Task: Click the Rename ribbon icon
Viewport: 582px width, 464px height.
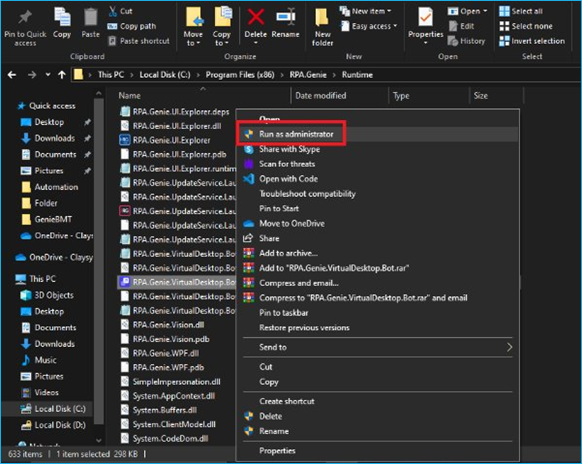Action: (285, 17)
